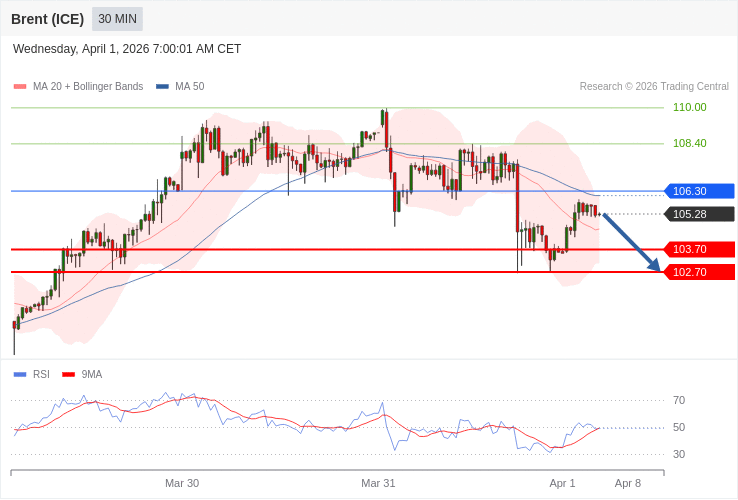Click the MA 20 + Bollinger Bands label
Image resolution: width=738 pixels, height=500 pixels.
click(x=88, y=87)
